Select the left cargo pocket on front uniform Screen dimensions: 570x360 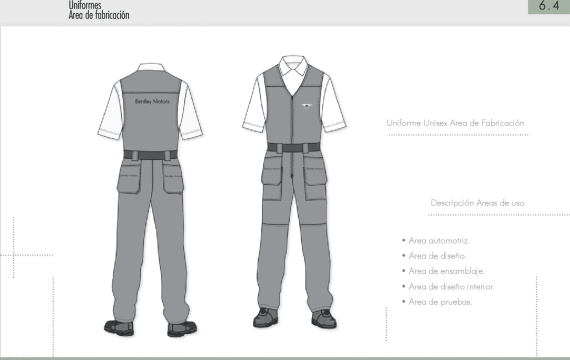pos(272,176)
